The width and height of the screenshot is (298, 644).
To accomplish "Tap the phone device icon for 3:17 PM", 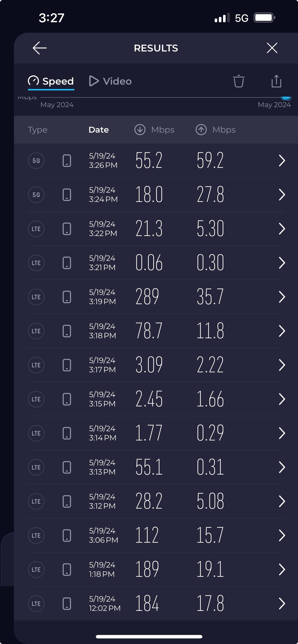I will (x=67, y=365).
